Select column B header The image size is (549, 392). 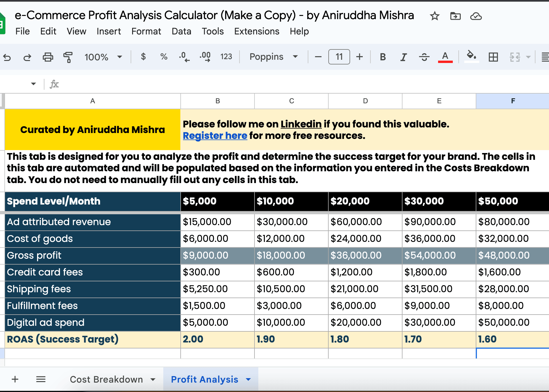click(x=218, y=101)
